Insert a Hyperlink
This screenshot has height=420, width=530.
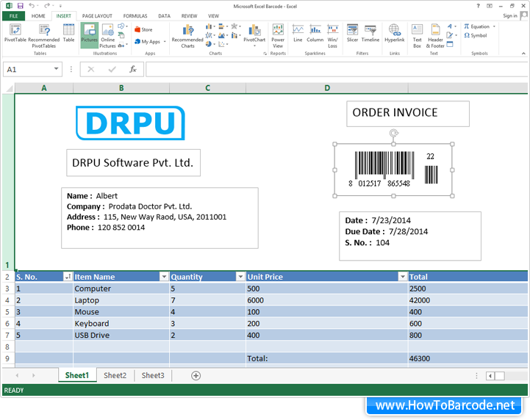tap(395, 33)
